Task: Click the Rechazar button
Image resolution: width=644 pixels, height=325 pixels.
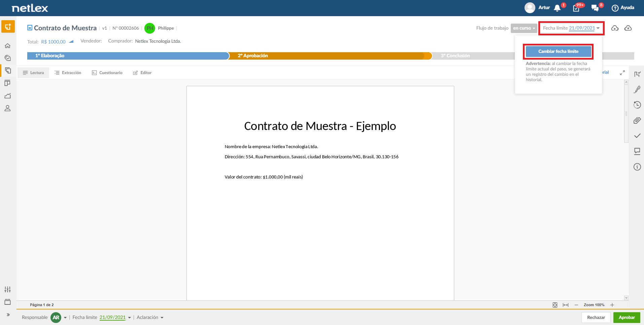Action: pos(596,317)
